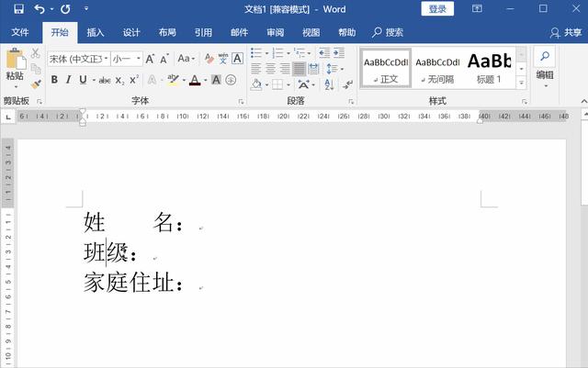Cut selection with the scissors icon
This screenshot has height=368, width=588.
pyautogui.click(x=35, y=53)
